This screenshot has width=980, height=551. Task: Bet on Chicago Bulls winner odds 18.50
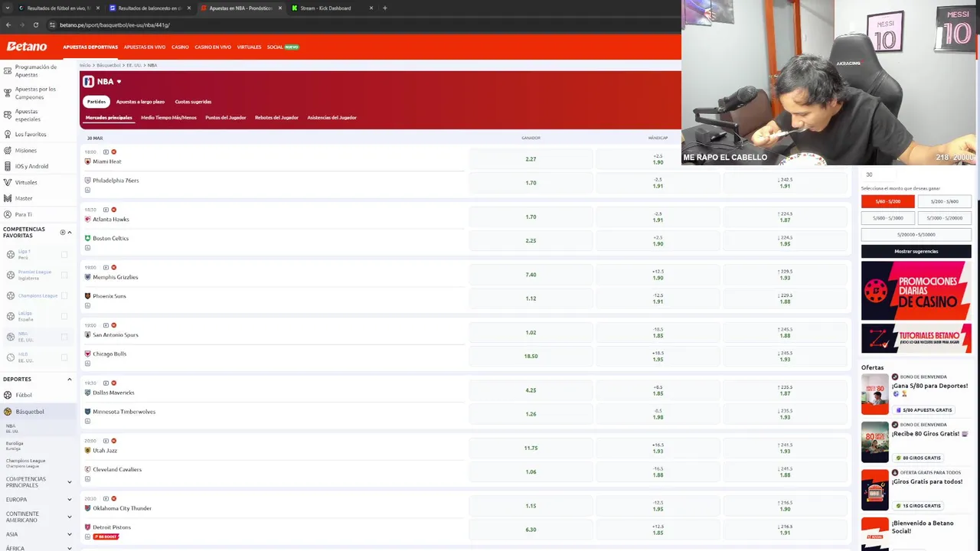click(531, 356)
